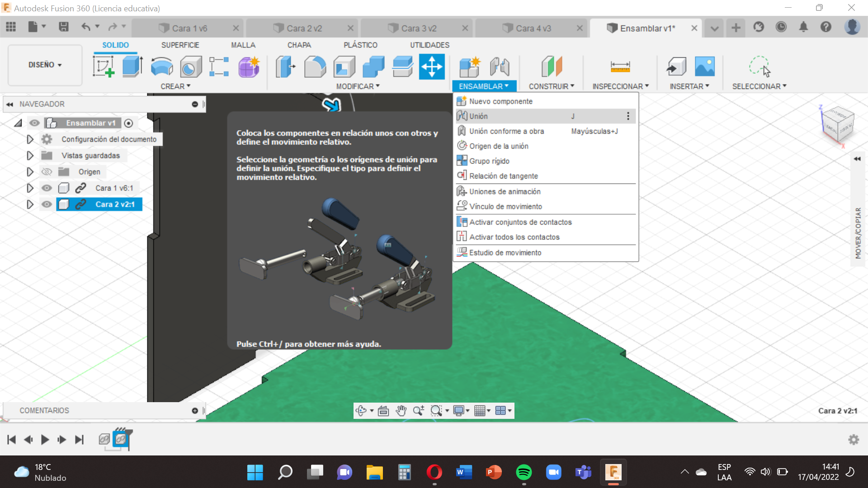Open options for Unión menu entry
The width and height of the screenshot is (868, 488).
628,116
